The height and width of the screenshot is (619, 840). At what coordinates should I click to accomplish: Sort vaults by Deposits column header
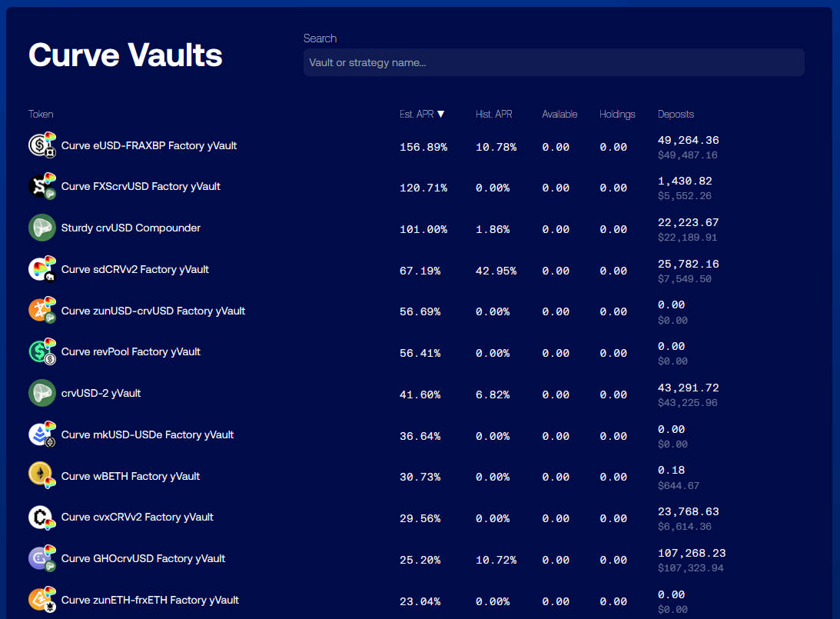coord(676,115)
